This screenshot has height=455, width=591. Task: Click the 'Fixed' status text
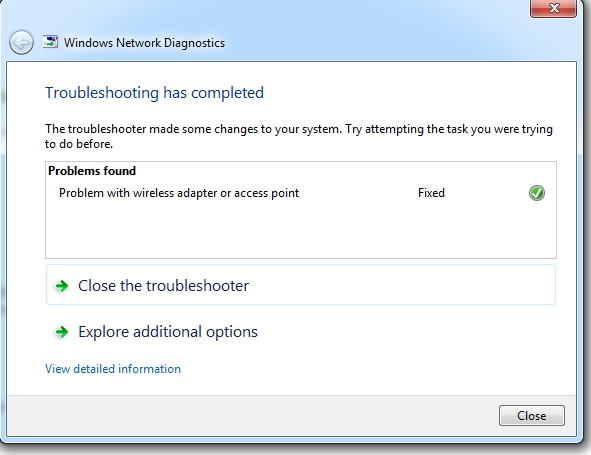pos(431,193)
